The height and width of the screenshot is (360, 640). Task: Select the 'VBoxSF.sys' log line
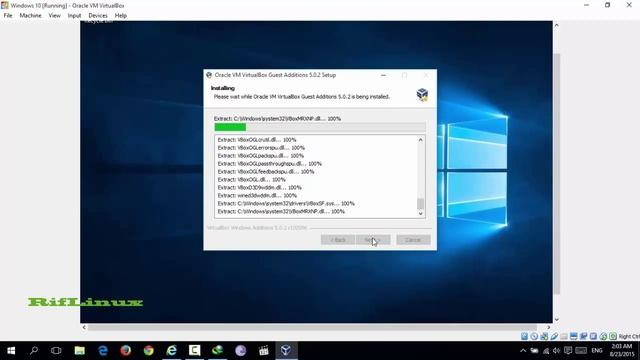pyautogui.click(x=286, y=203)
